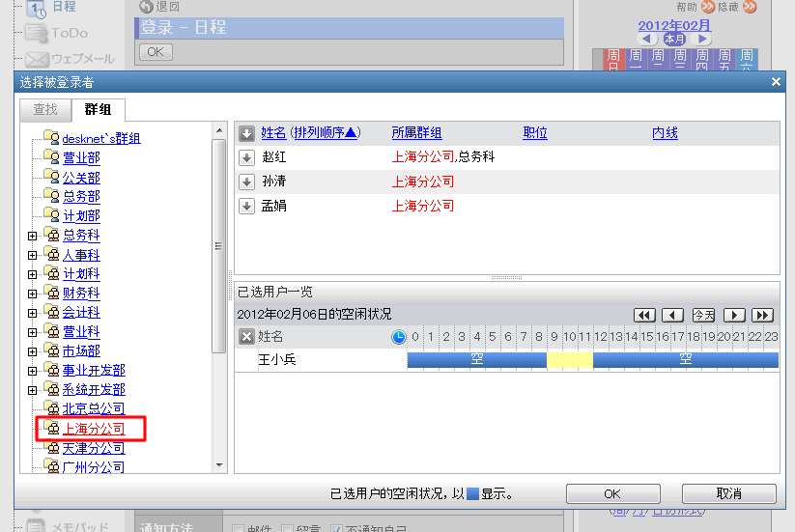Sort by the 所属群组 column header link
The height and width of the screenshot is (532, 795).
point(416,133)
